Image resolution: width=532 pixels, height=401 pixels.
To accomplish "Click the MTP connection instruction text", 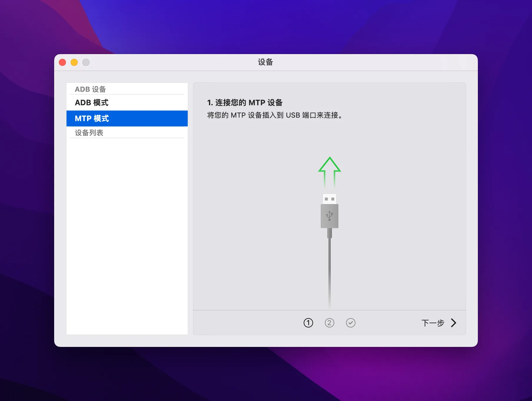I will [x=275, y=115].
